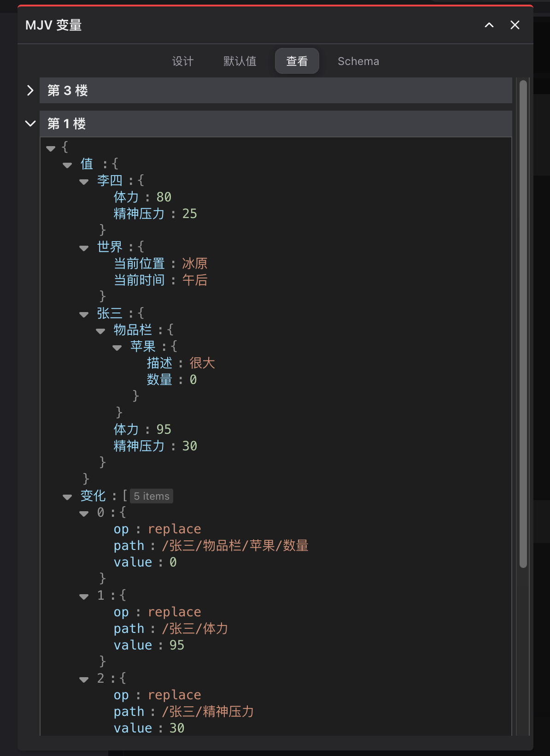Switch to the 设计 tab
Screen dimensions: 550x756
click(x=183, y=61)
